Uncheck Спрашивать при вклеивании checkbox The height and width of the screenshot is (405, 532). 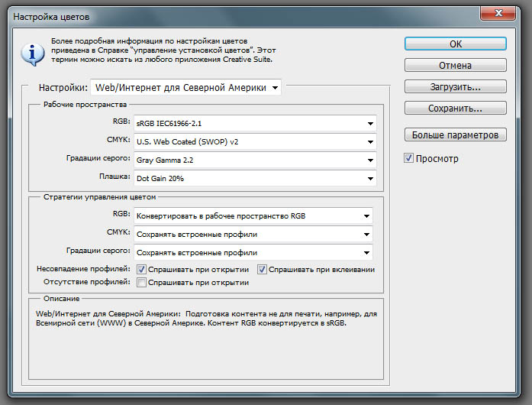tap(262, 270)
